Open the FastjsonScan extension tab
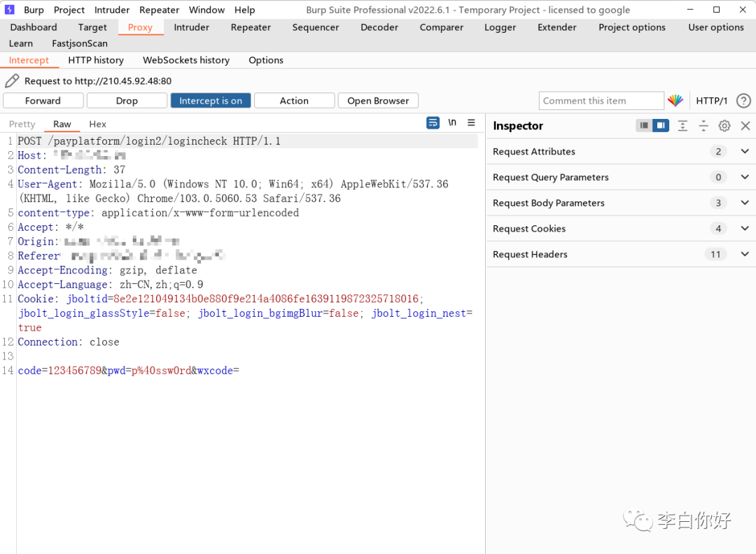The height and width of the screenshot is (554, 756). [80, 43]
